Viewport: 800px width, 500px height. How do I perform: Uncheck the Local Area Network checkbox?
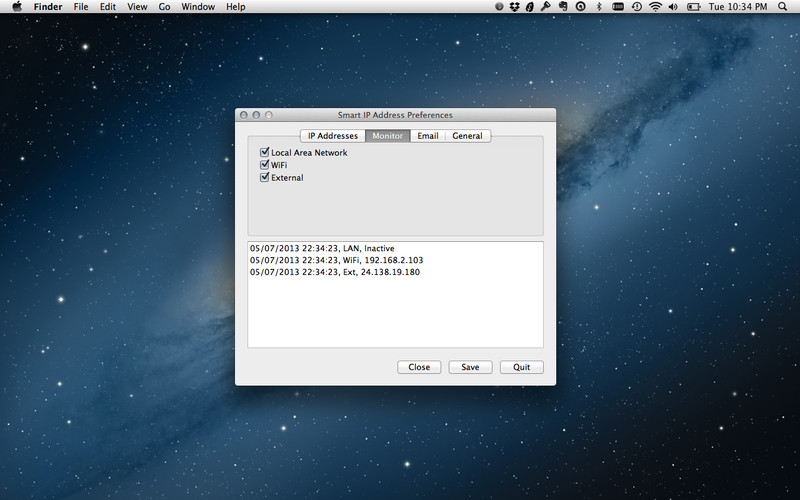pyautogui.click(x=265, y=153)
